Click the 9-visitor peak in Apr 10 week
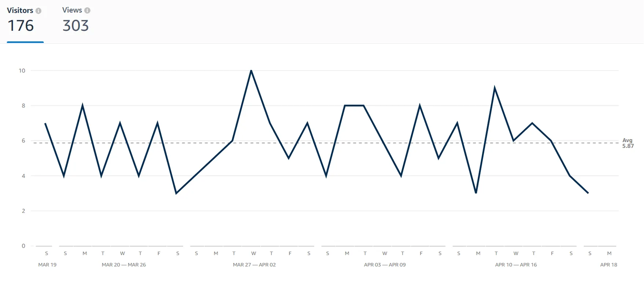The width and height of the screenshot is (644, 282). tap(494, 88)
